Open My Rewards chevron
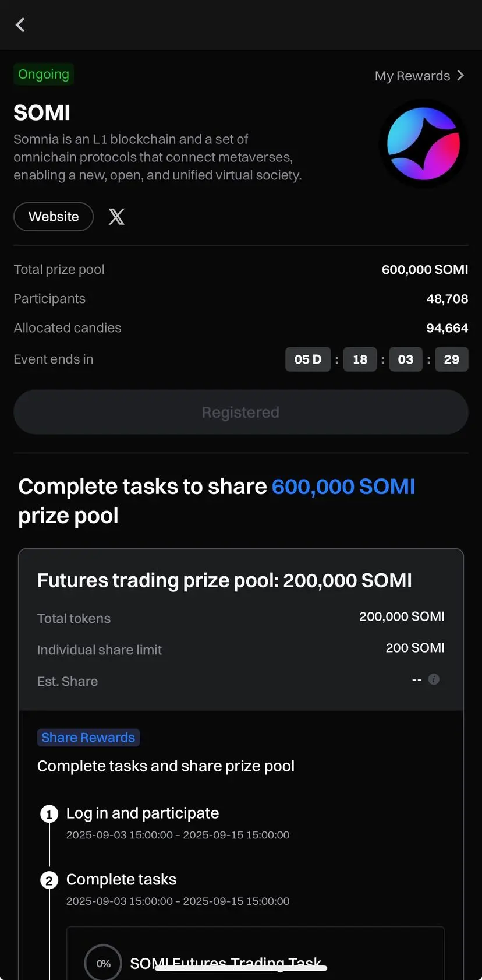This screenshot has height=980, width=482. point(460,76)
